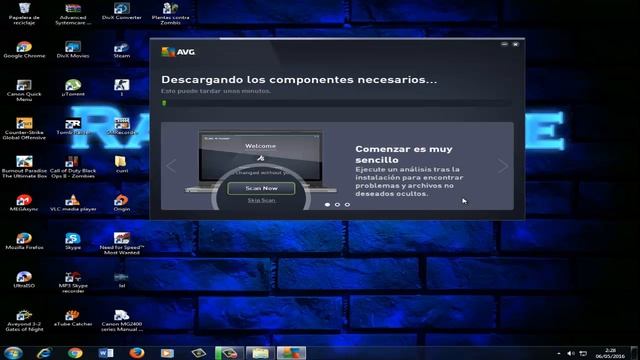Select the VLC media player desktop icon
This screenshot has height=360, width=640.
click(x=73, y=202)
